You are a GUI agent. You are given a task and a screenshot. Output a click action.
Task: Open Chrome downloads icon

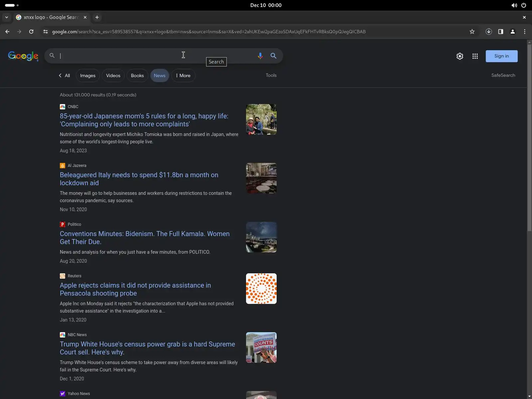[x=489, y=32]
